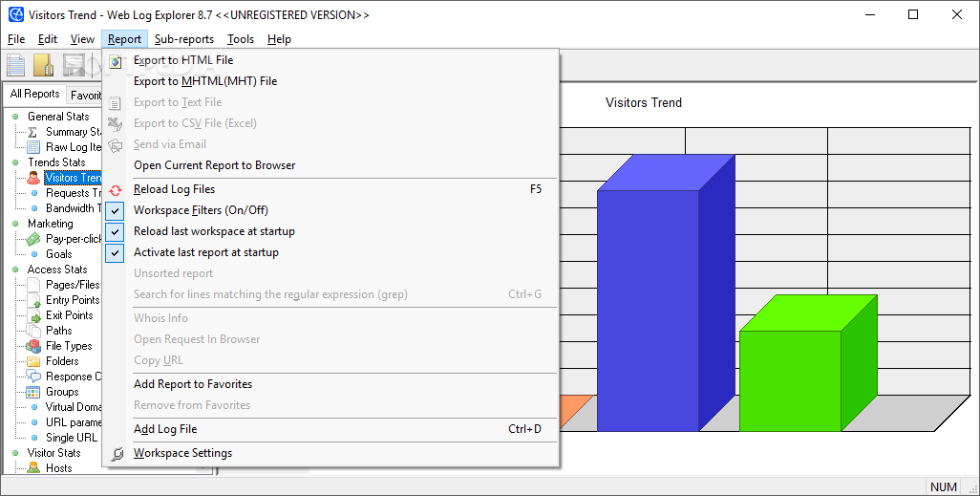Switch to the All Reports tab

34,94
